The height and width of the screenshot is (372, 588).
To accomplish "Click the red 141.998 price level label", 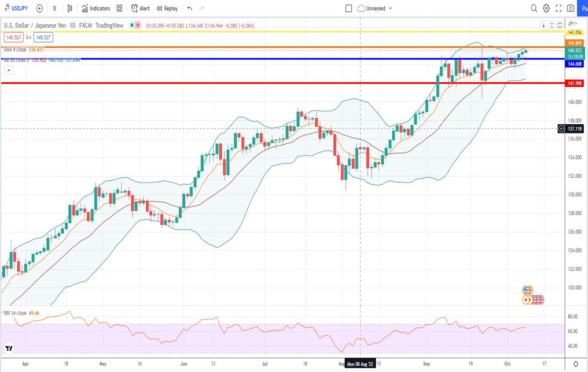I will [x=574, y=83].
